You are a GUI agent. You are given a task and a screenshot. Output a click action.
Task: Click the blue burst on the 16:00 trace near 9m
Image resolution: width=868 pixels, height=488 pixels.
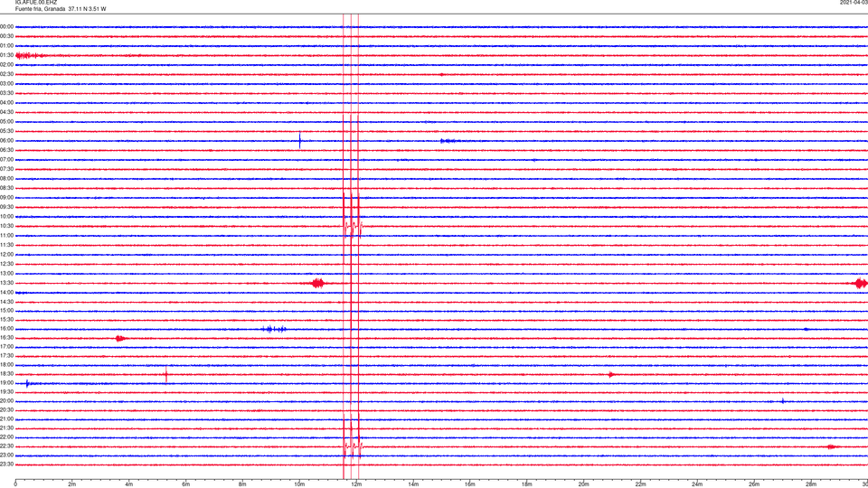click(x=274, y=329)
